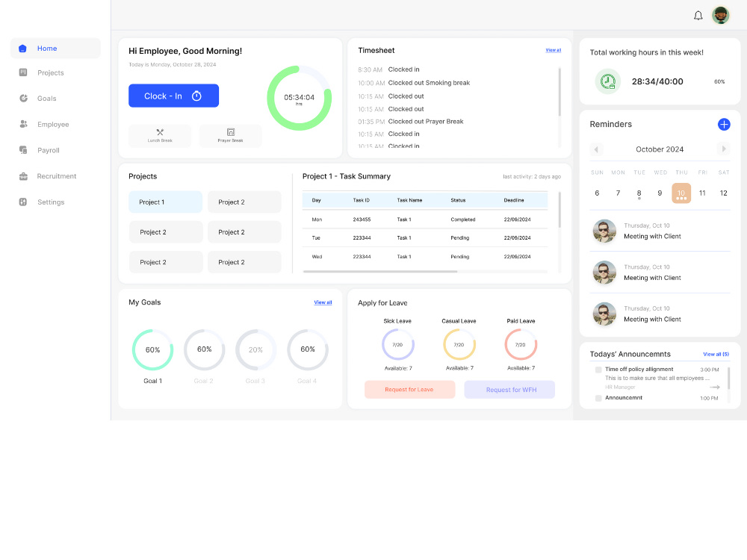Screen dimensions: 747x560
Task: Click the Recruitment briefcase icon
Action: coord(23,176)
